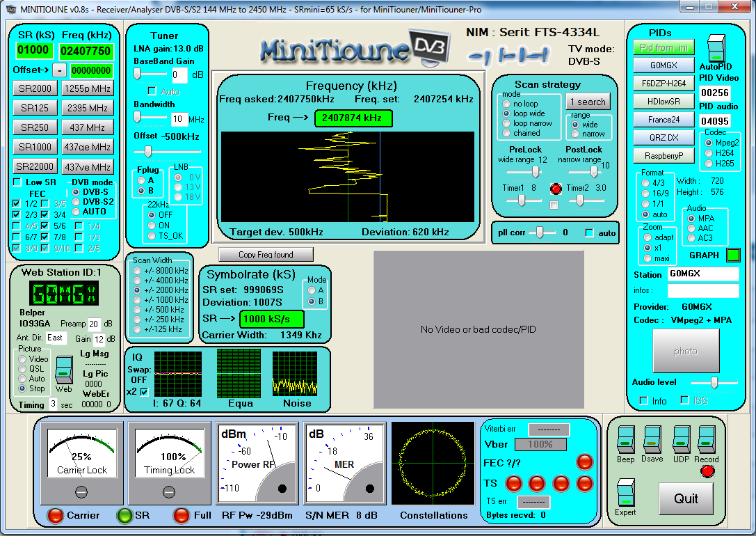This screenshot has width=756, height=536.
Task: Toggle the Expert switch
Action: coord(626,493)
